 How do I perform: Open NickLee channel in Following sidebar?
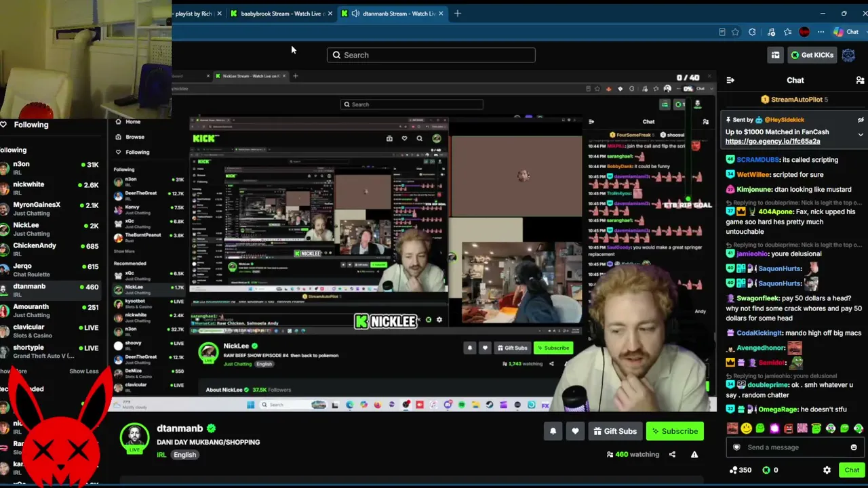(x=51, y=229)
